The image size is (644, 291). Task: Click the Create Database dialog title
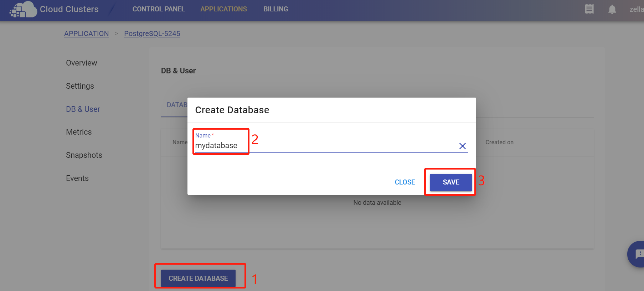(x=232, y=110)
